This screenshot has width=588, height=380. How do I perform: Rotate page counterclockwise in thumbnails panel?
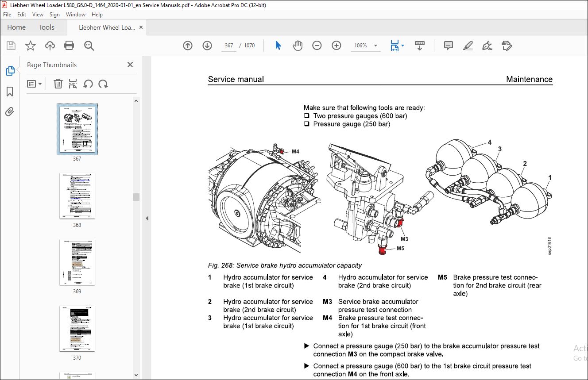pos(88,84)
